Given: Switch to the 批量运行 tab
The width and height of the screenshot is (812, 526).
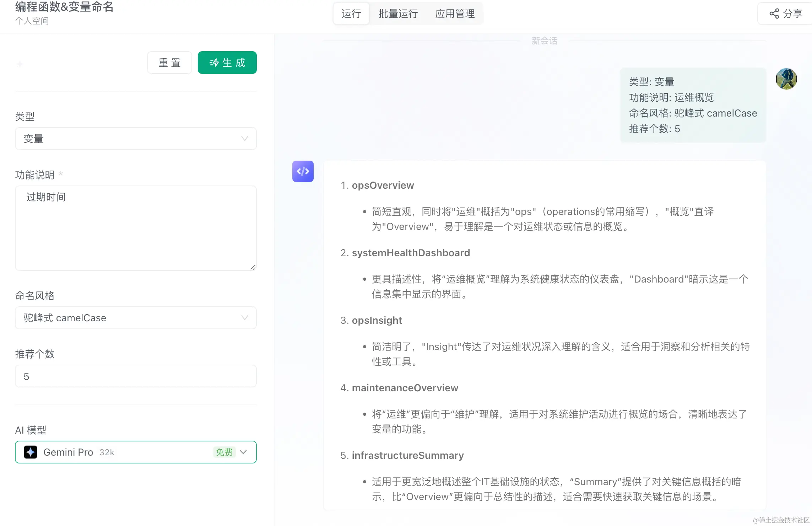Looking at the screenshot, I should click(398, 14).
